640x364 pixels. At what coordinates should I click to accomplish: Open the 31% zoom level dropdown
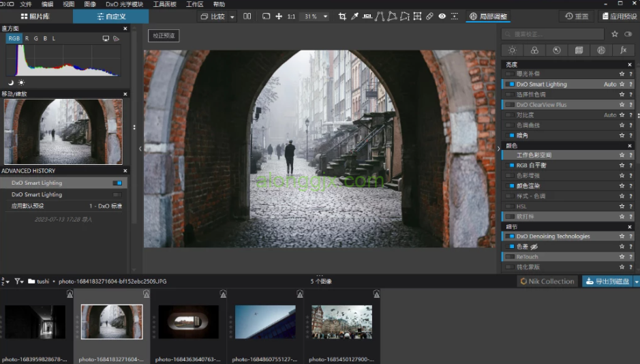[325, 16]
